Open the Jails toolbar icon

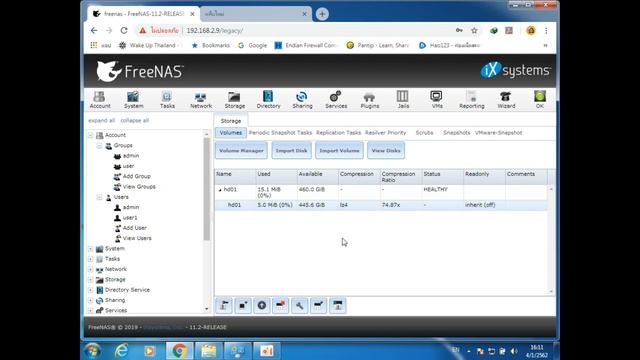tap(403, 100)
